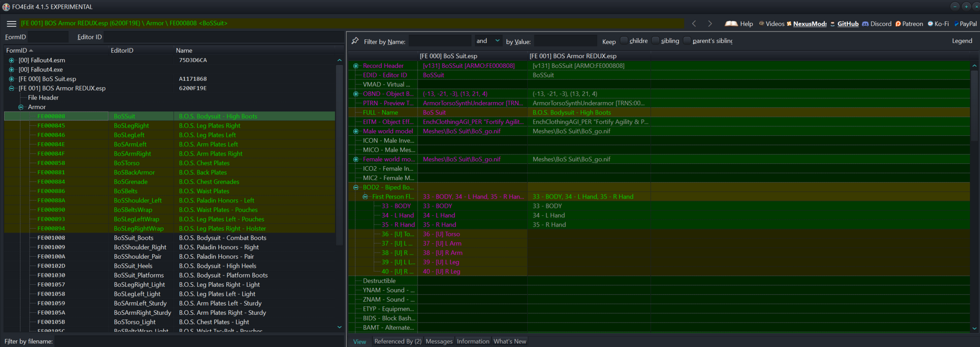The width and height of the screenshot is (980, 347).
Task: Open GitHub link
Action: (848, 23)
